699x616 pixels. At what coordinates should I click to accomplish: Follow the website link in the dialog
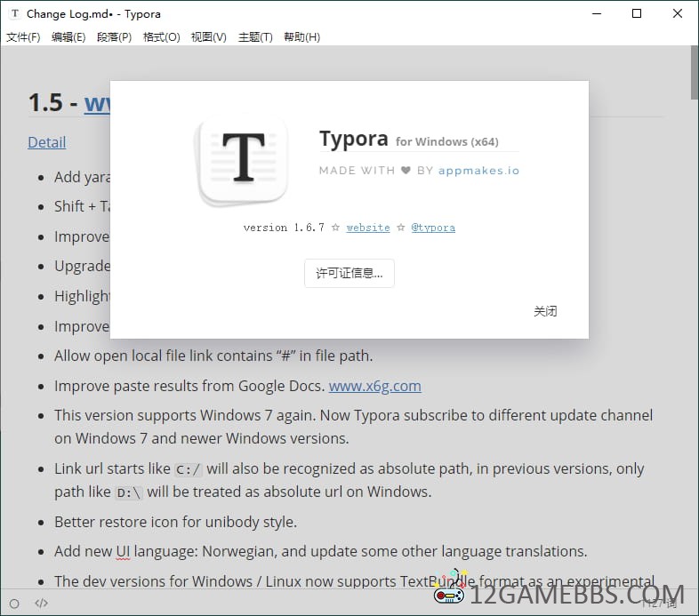click(368, 228)
